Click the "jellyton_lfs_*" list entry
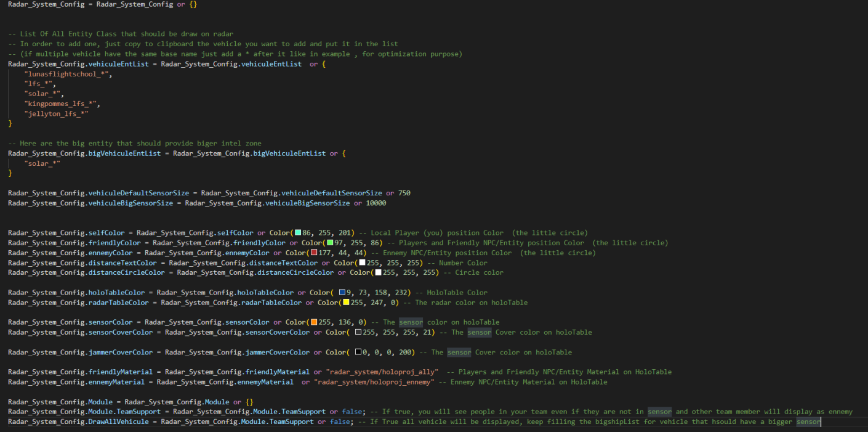 coord(56,113)
